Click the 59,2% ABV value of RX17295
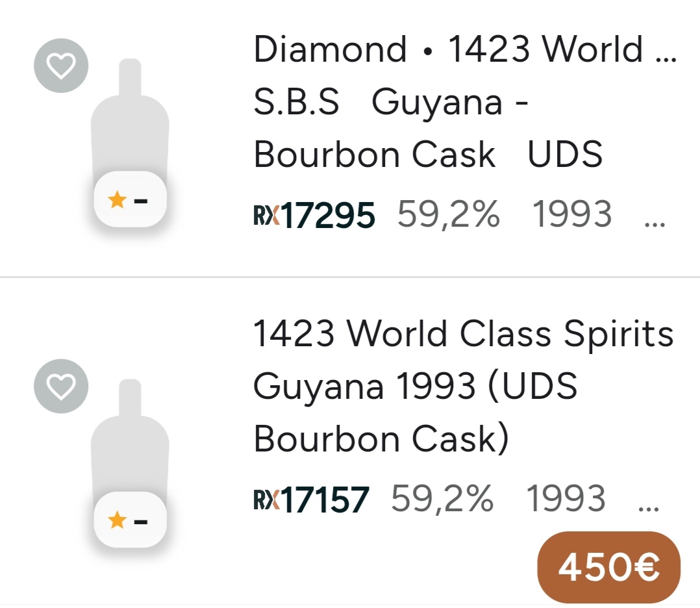700x608 pixels. (449, 214)
